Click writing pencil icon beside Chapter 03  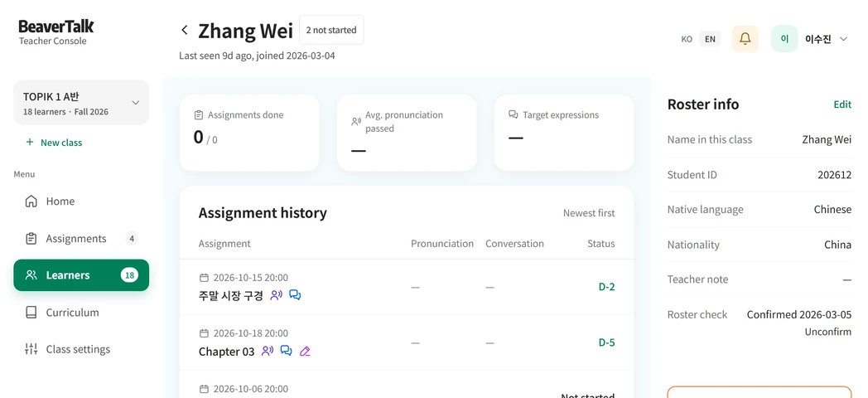305,351
